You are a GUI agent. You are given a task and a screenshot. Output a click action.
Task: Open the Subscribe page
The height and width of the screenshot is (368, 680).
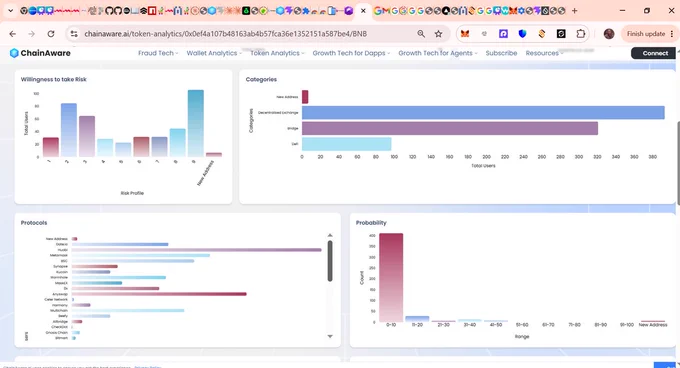(501, 53)
